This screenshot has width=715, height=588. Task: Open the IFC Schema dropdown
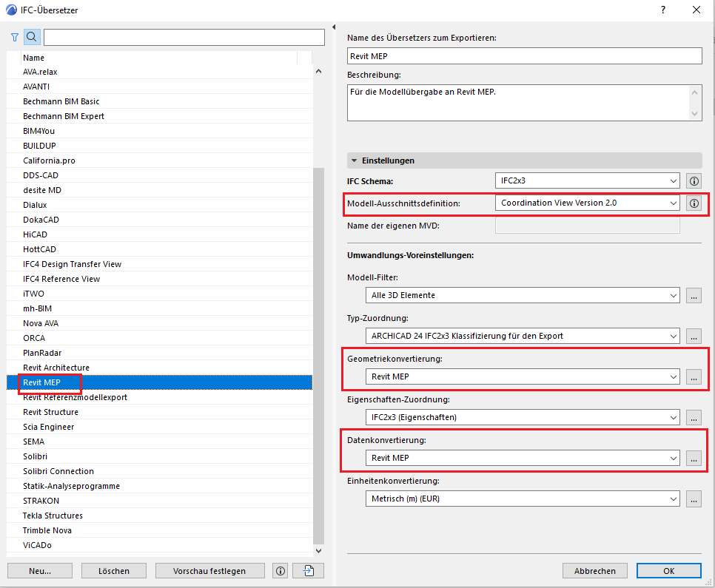(587, 180)
